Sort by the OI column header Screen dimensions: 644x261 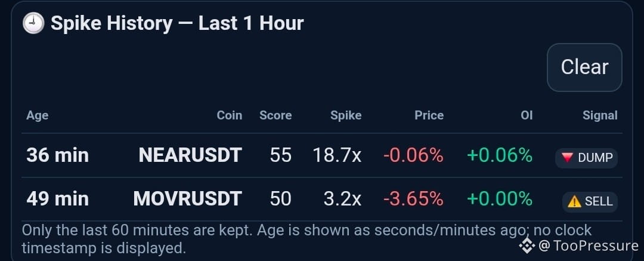527,115
